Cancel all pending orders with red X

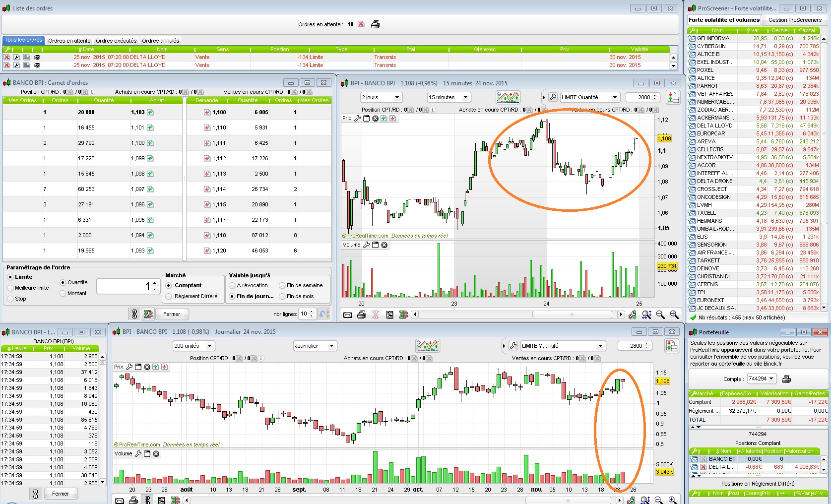pos(361,24)
